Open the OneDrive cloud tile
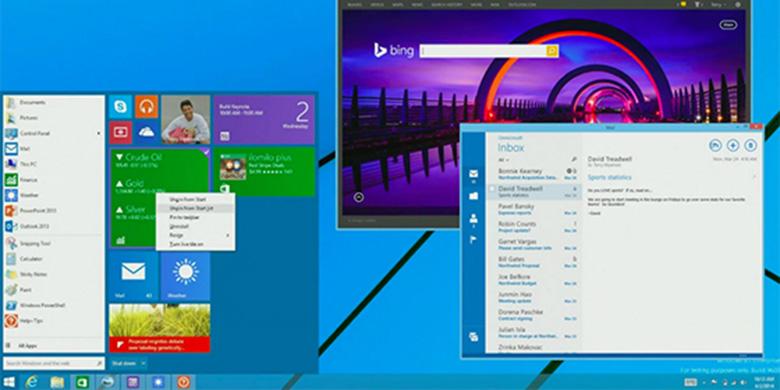The height and width of the screenshot is (390, 780). tap(146, 132)
